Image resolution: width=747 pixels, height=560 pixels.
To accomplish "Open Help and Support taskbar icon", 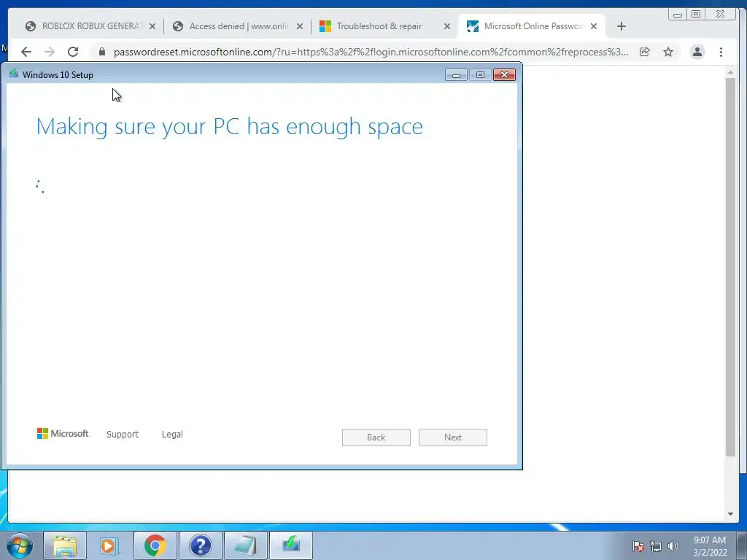I will click(200, 545).
